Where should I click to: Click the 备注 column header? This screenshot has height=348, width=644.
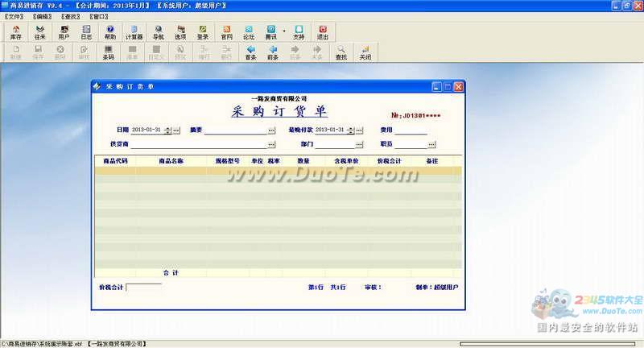tap(432, 161)
